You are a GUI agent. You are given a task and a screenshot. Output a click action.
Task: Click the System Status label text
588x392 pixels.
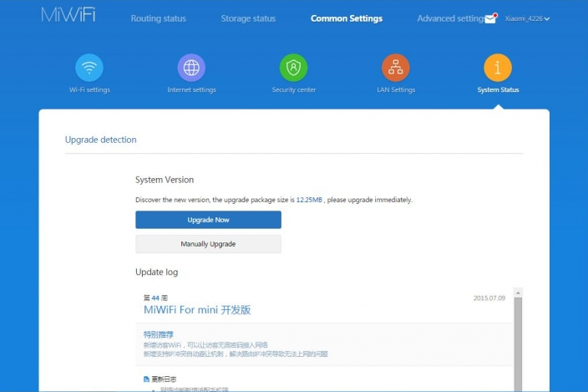pyautogui.click(x=498, y=89)
